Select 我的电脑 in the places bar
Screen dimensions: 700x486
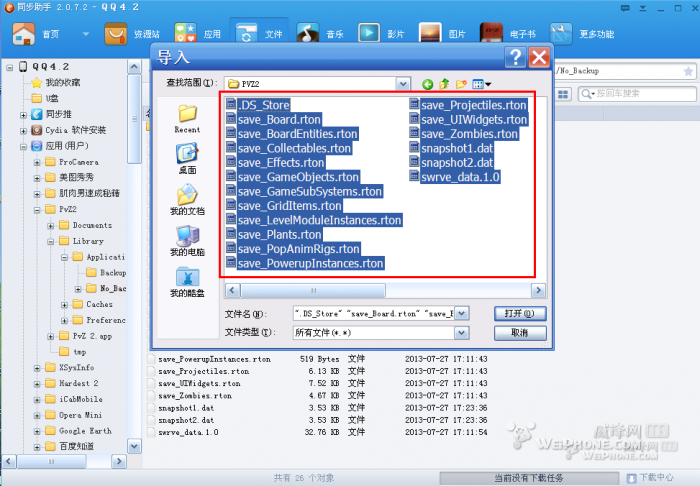(x=188, y=241)
